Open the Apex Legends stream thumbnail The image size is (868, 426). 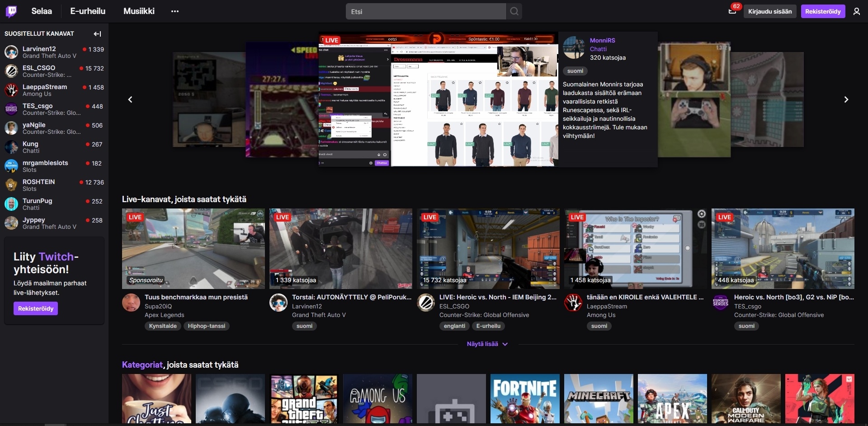pos(193,249)
